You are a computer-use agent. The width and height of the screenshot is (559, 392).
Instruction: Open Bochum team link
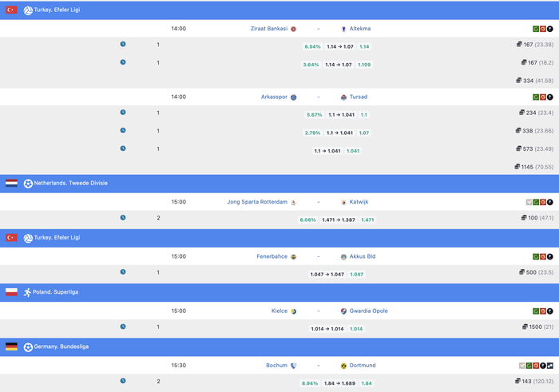tap(276, 366)
